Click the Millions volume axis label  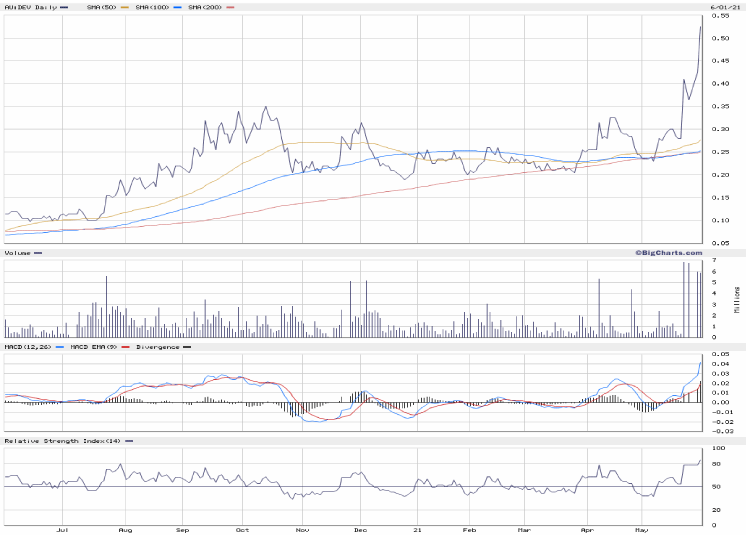[738, 299]
